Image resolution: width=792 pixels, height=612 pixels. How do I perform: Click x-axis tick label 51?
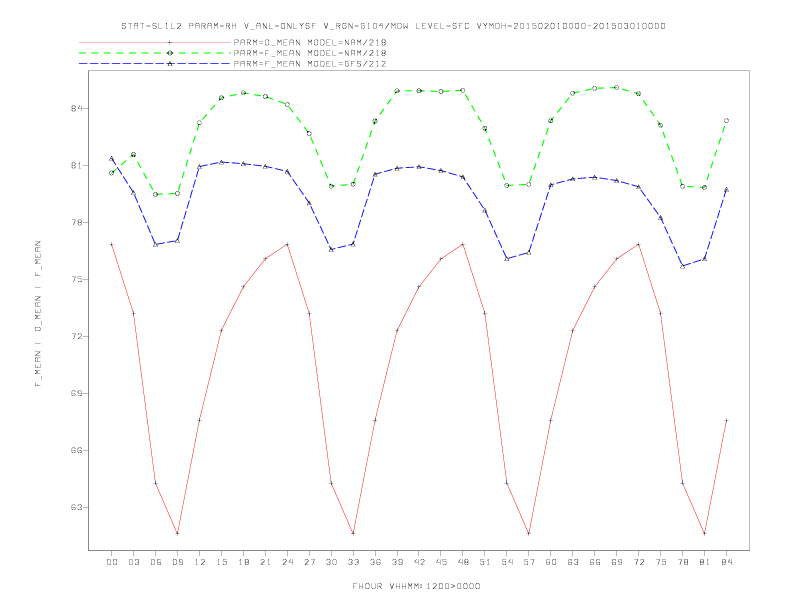[485, 562]
